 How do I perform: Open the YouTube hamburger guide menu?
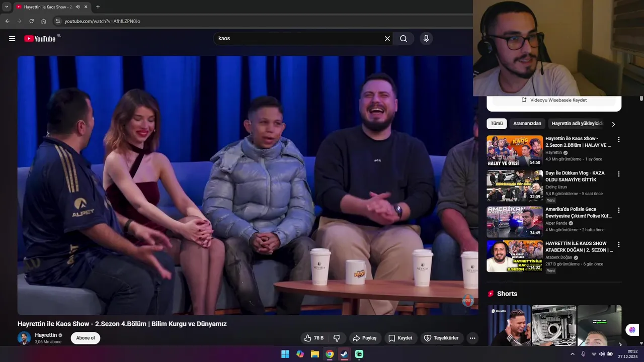click(x=12, y=39)
